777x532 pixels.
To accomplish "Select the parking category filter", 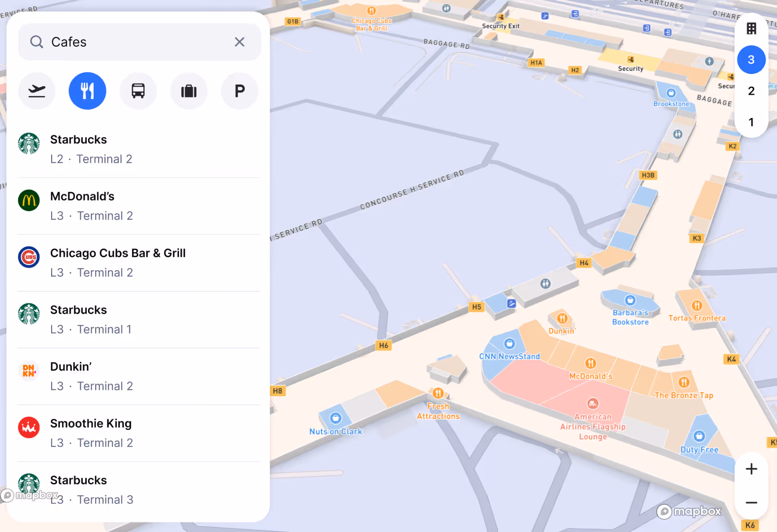I will click(240, 91).
